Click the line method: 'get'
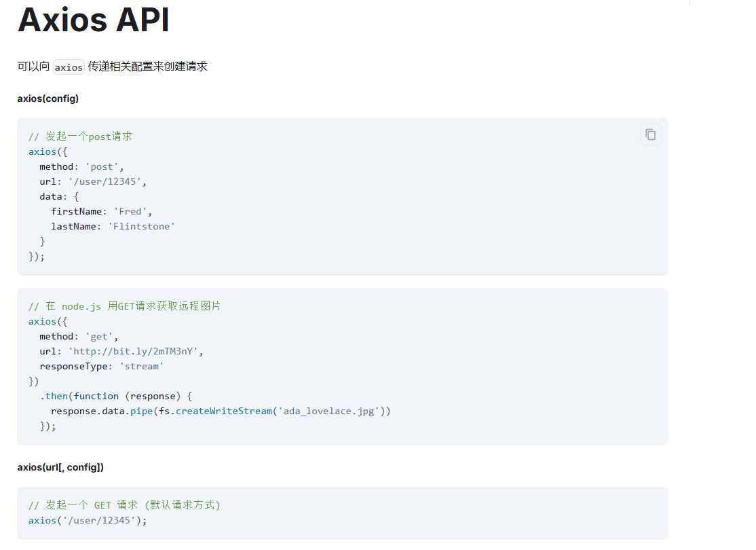The height and width of the screenshot is (550, 756). [x=79, y=336]
